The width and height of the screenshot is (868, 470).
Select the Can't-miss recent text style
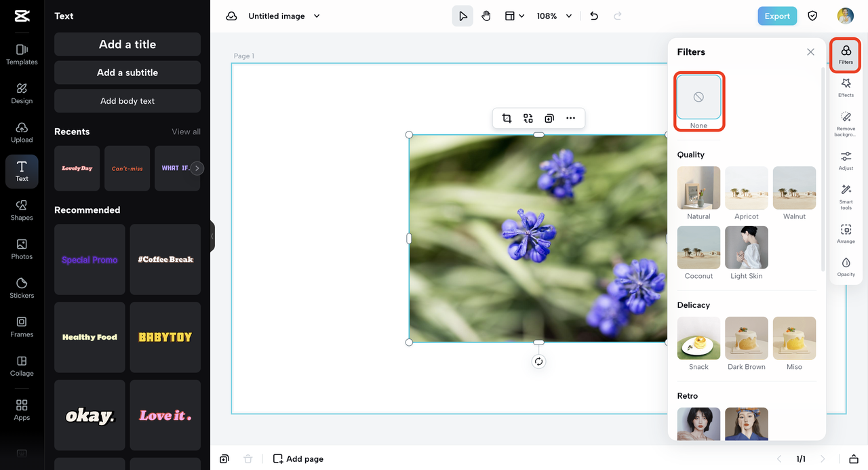[127, 168]
